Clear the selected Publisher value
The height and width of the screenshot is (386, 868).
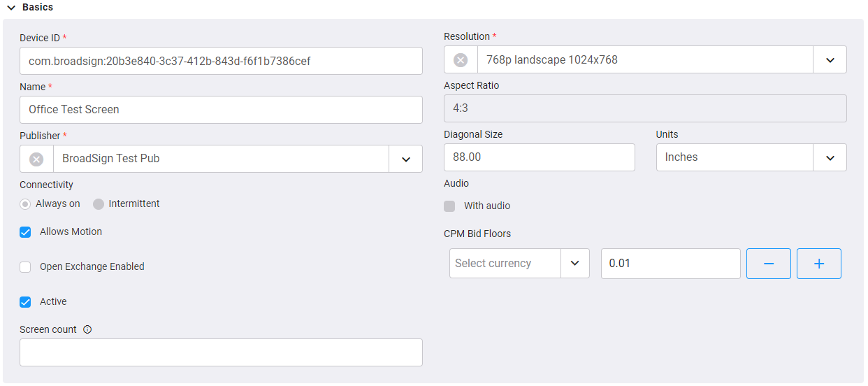click(x=36, y=159)
